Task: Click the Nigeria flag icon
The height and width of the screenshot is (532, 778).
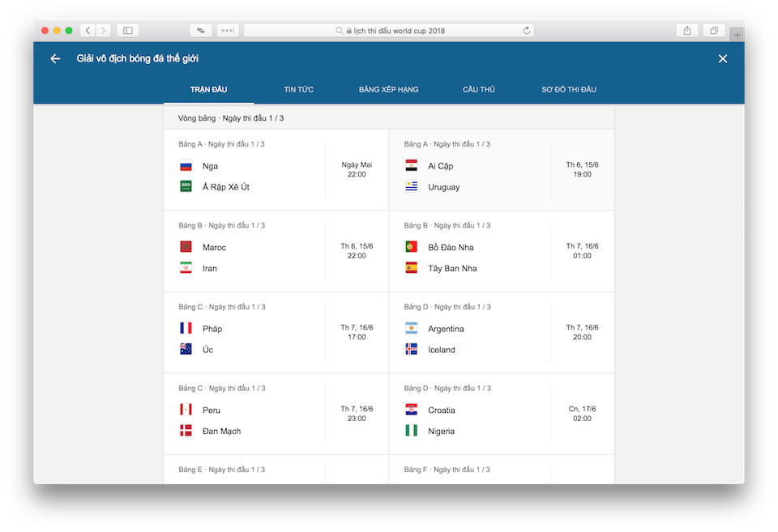Action: [412, 430]
